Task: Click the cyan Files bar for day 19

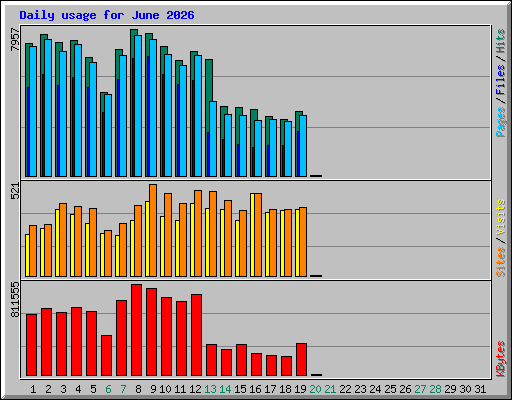Action: (303, 146)
